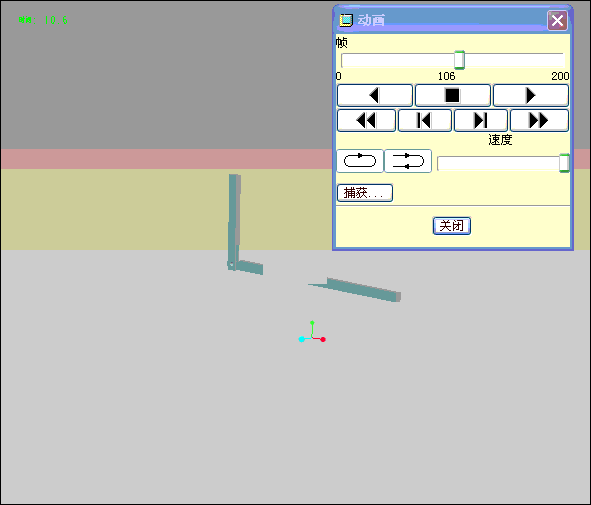Click the coordinate axis triad in viewport
Image resolution: width=591 pixels, height=505 pixels.
click(312, 332)
